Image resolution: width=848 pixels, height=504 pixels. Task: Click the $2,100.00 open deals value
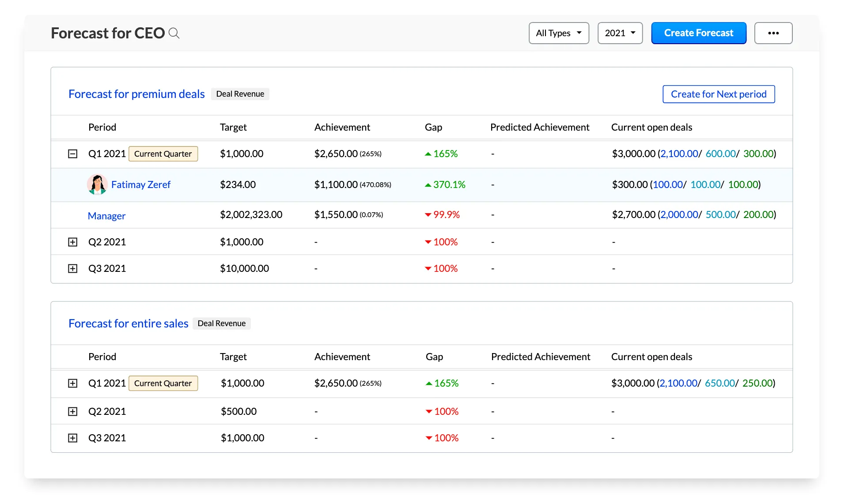click(679, 154)
